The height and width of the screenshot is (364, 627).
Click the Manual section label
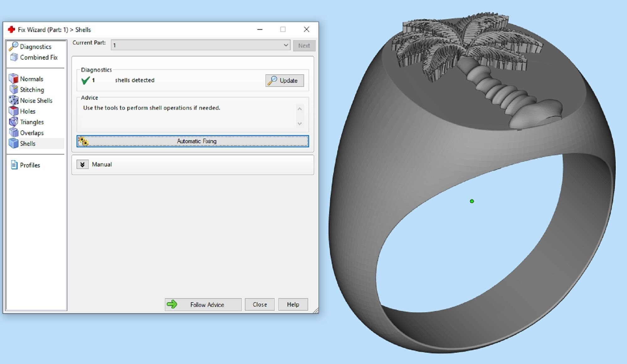click(x=102, y=164)
